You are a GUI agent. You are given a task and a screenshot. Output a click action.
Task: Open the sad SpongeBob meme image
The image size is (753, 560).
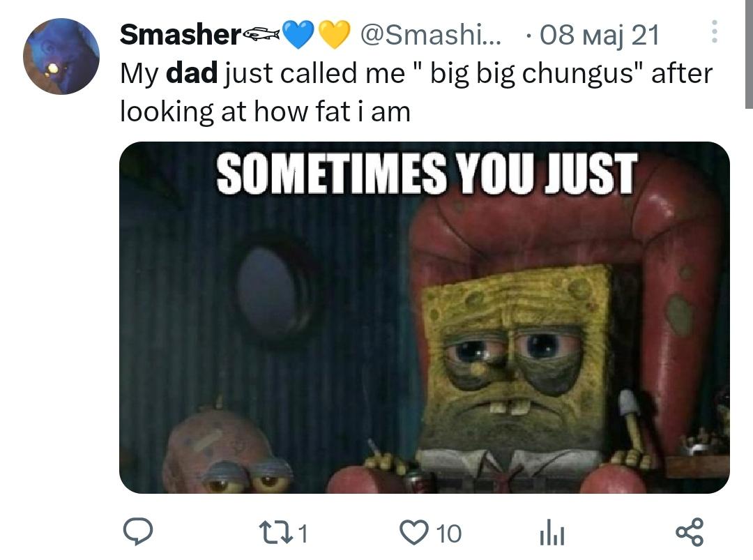(425, 317)
